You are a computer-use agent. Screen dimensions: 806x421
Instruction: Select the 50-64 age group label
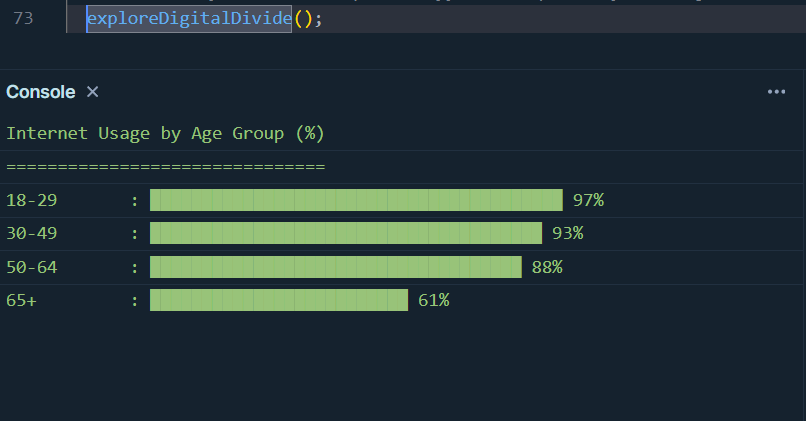click(32, 267)
